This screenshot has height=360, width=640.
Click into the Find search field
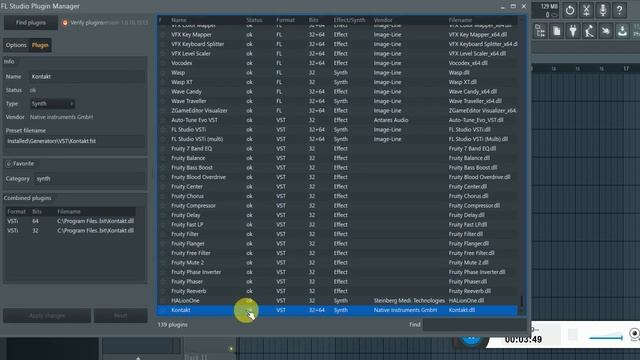point(474,325)
